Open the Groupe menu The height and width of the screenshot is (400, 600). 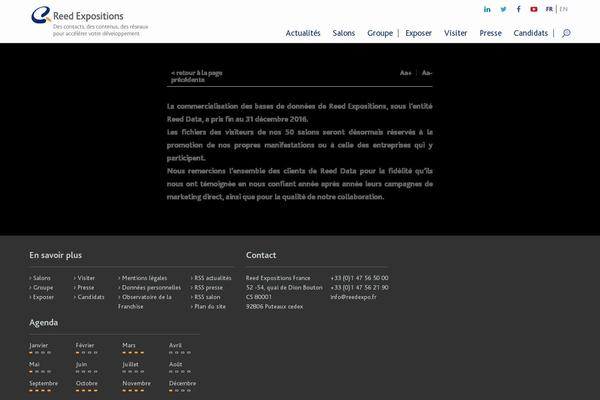click(380, 33)
